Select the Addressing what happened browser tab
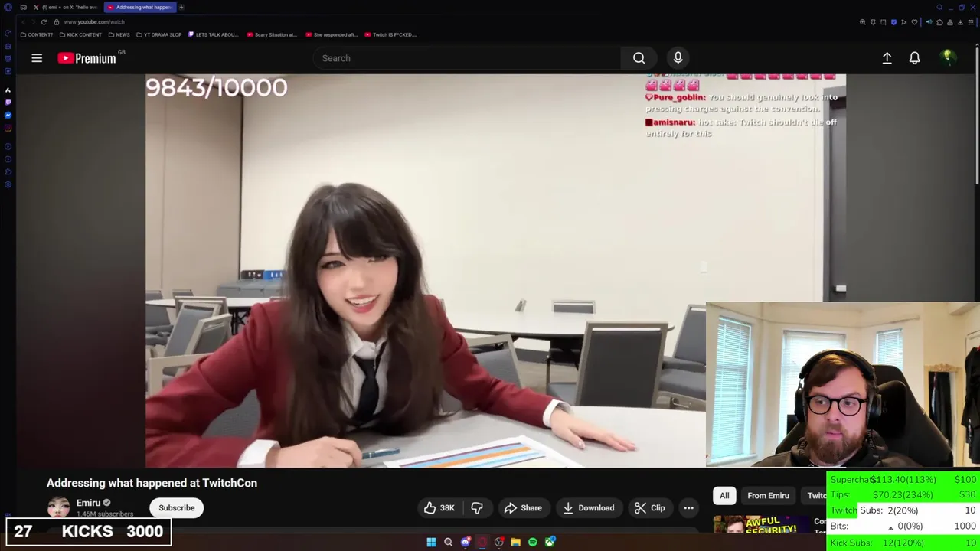The height and width of the screenshot is (551, 980). pos(140,7)
